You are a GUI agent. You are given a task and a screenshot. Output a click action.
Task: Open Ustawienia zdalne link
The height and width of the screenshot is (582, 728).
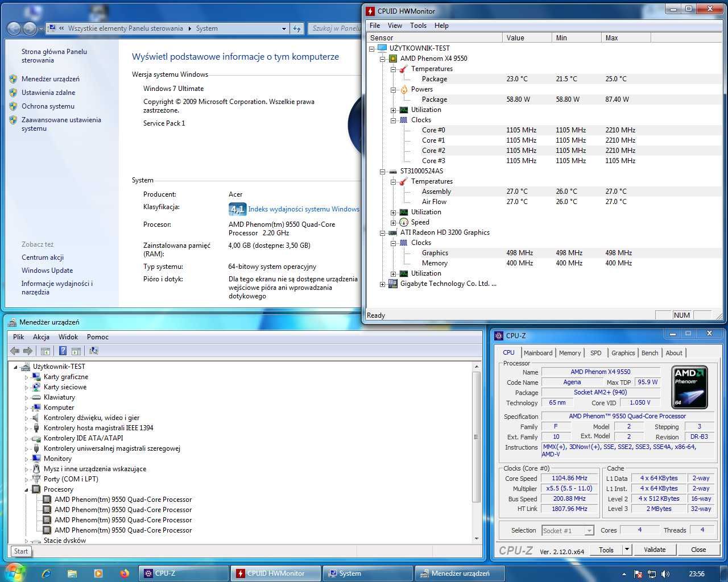click(x=48, y=93)
